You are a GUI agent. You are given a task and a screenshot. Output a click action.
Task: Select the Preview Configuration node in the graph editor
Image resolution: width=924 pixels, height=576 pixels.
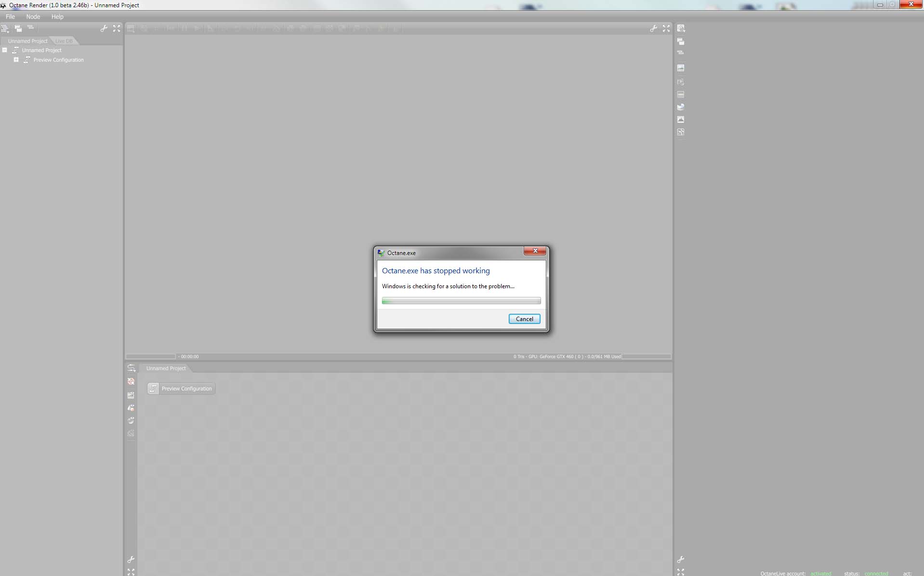[181, 388]
